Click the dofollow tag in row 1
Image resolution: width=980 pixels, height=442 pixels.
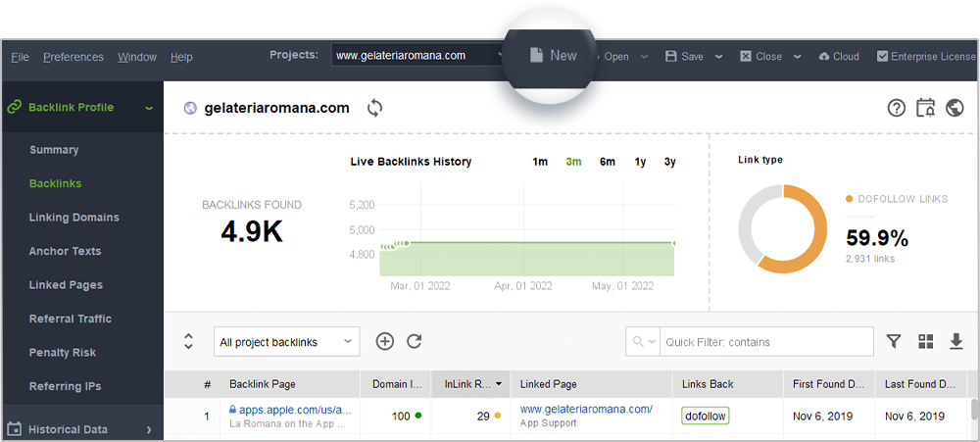706,416
